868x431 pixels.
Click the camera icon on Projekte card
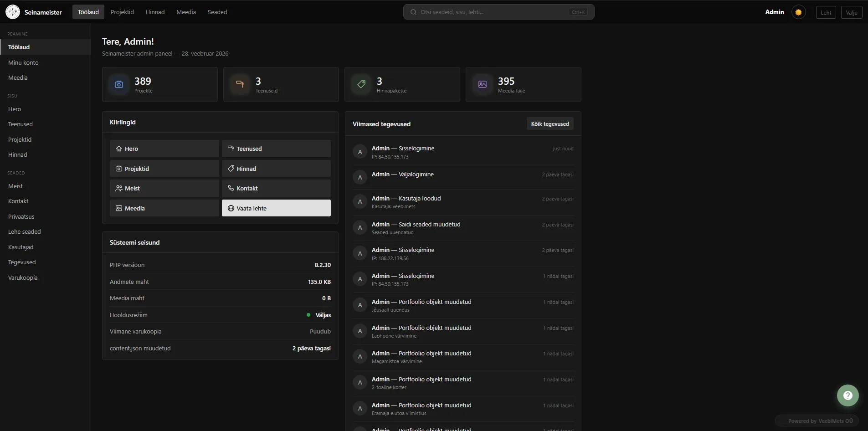119,84
